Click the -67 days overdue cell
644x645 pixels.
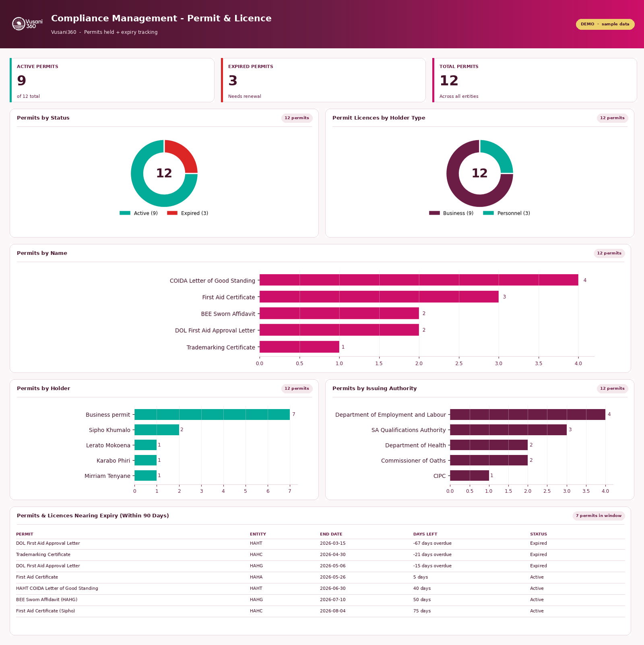(432, 544)
